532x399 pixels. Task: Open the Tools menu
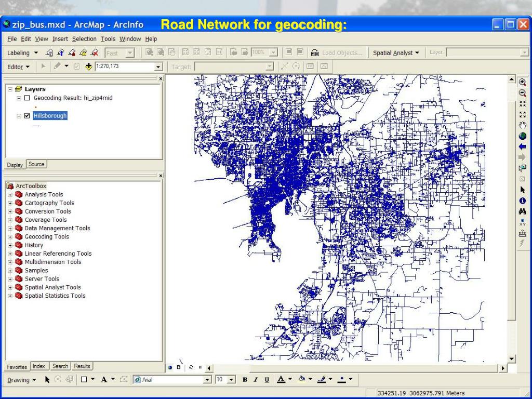point(108,39)
